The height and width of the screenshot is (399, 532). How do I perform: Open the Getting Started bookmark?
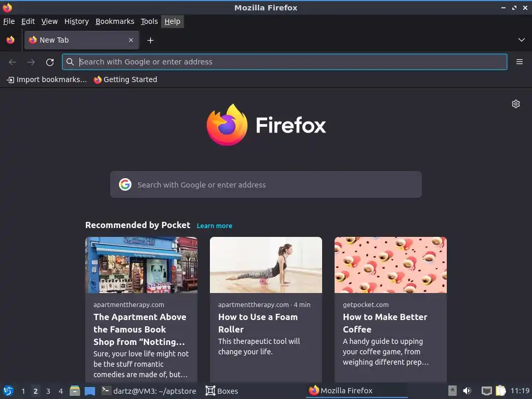pyautogui.click(x=126, y=79)
